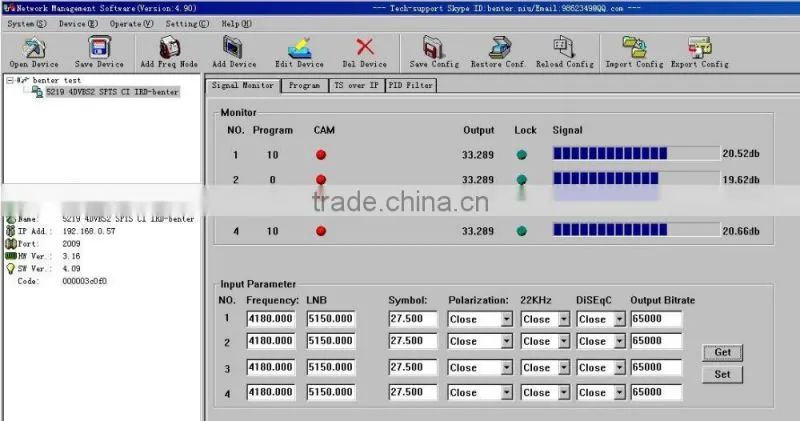Viewport: 800px width, 421px height.
Task: Switch to the PID Filter tab
Action: tap(411, 86)
